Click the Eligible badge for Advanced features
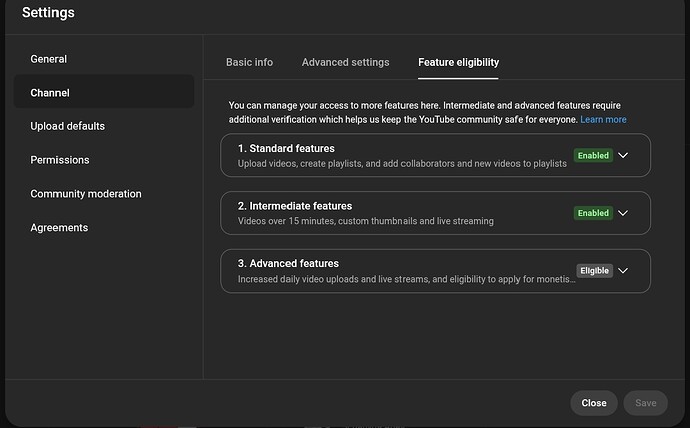Screen dimensions: 690x428 pos(594,271)
